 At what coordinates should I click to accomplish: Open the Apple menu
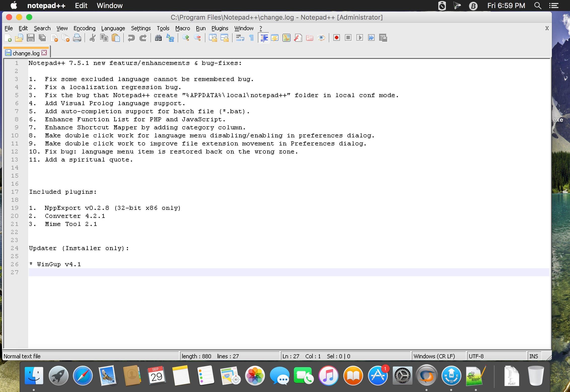[x=14, y=5]
